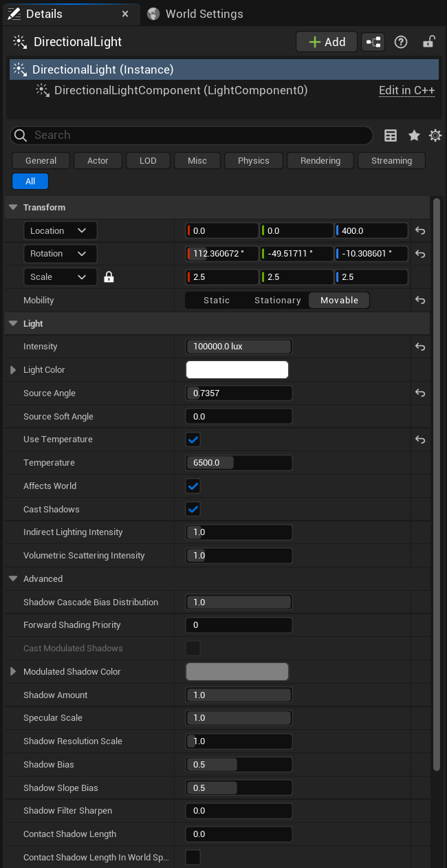The width and height of the screenshot is (447, 868).
Task: Toggle Cast Modulated Shadows checkbox
Action: [193, 649]
